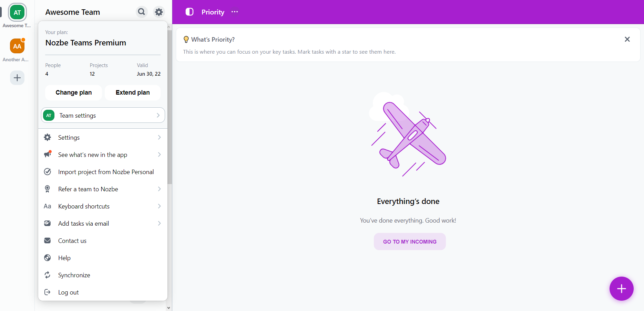Image resolution: width=644 pixels, height=311 pixels.
Task: Choose Contact us from the menu
Action: click(103, 240)
